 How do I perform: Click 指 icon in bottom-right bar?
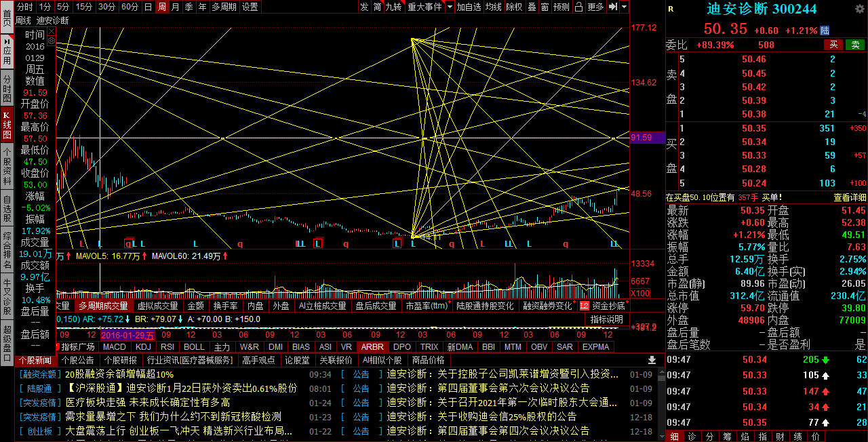point(762,437)
